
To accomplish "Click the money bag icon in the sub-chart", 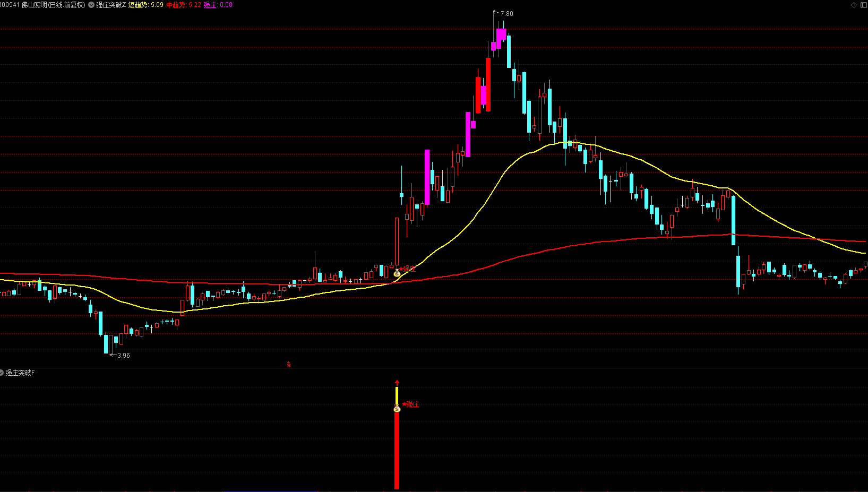I will point(397,408).
